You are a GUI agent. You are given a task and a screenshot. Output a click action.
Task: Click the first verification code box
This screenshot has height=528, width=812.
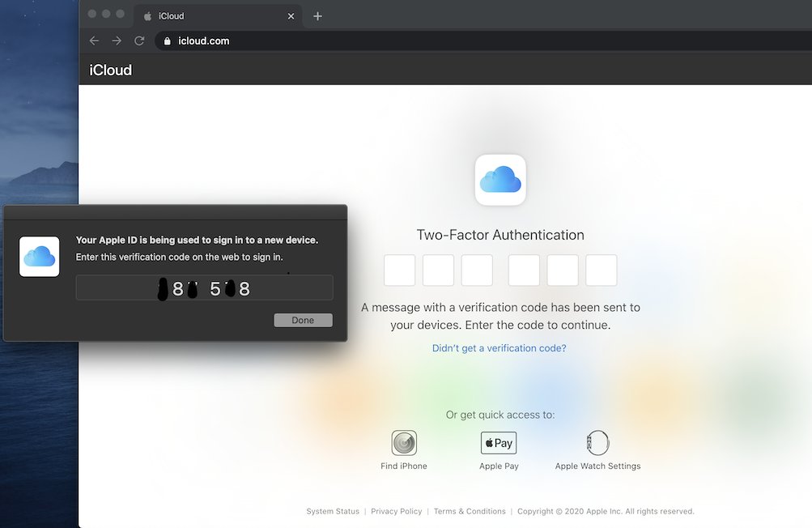point(399,270)
